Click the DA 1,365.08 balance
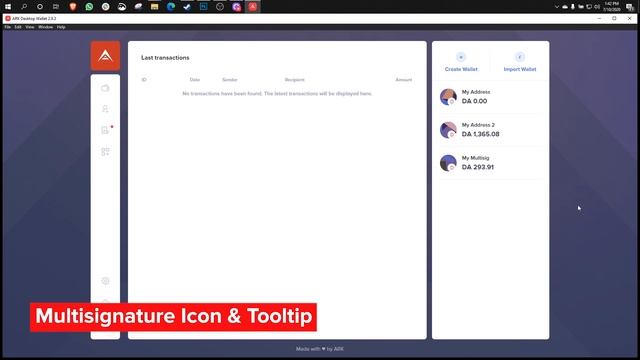Viewport: 640px width, 360px height. [x=480, y=134]
